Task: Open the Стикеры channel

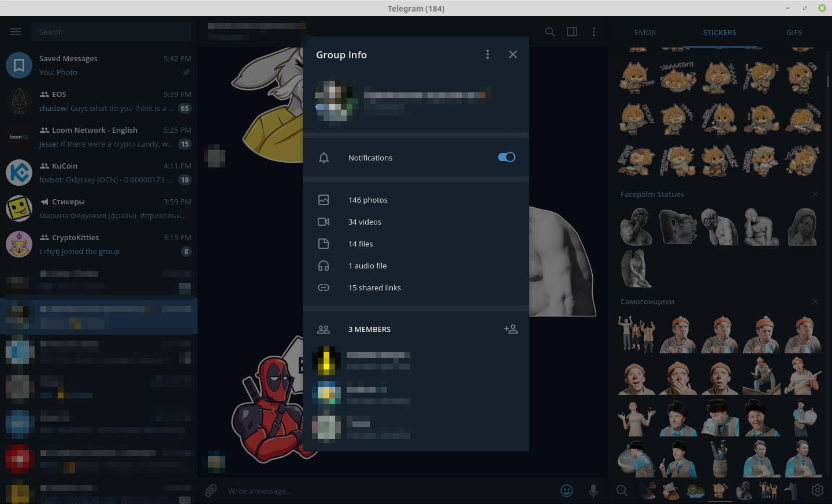Action: 99,208
